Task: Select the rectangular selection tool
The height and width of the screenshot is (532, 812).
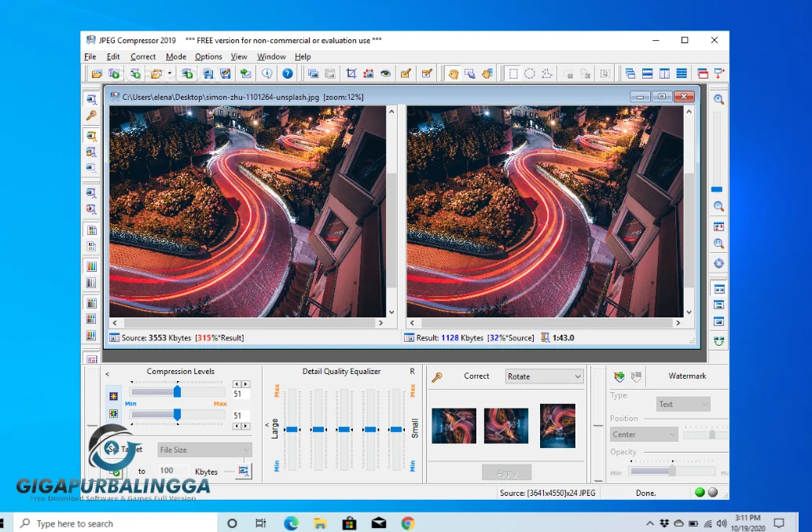Action: 513,74
